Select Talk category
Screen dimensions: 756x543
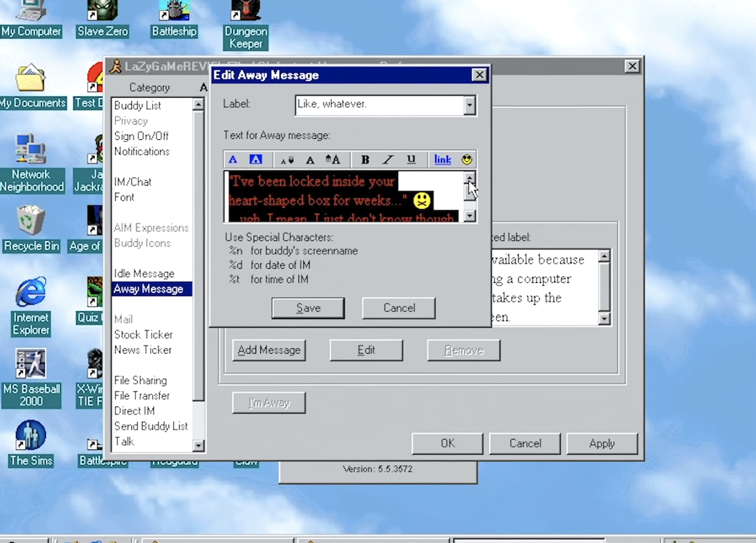[x=124, y=441]
